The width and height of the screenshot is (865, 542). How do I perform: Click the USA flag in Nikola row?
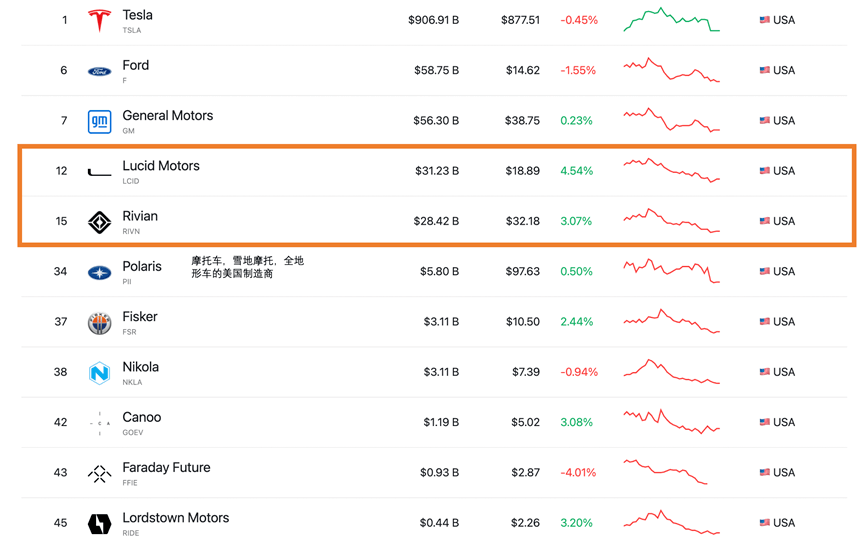pyautogui.click(x=765, y=371)
